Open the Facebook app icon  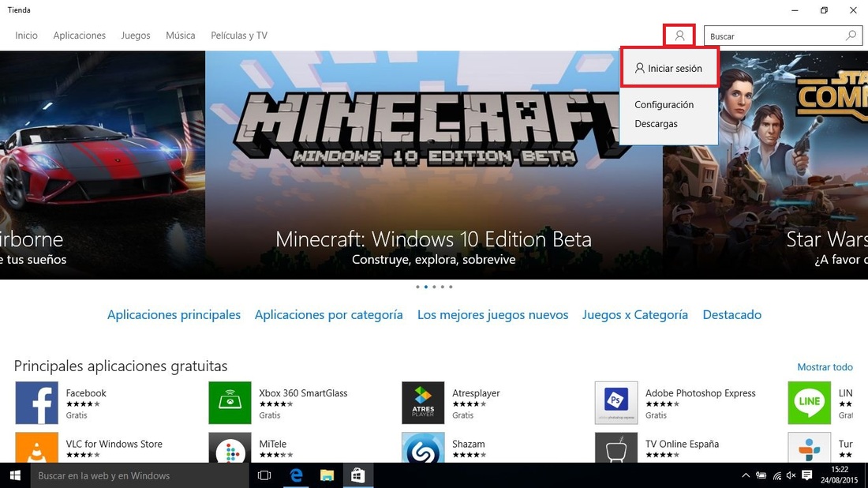tap(36, 403)
